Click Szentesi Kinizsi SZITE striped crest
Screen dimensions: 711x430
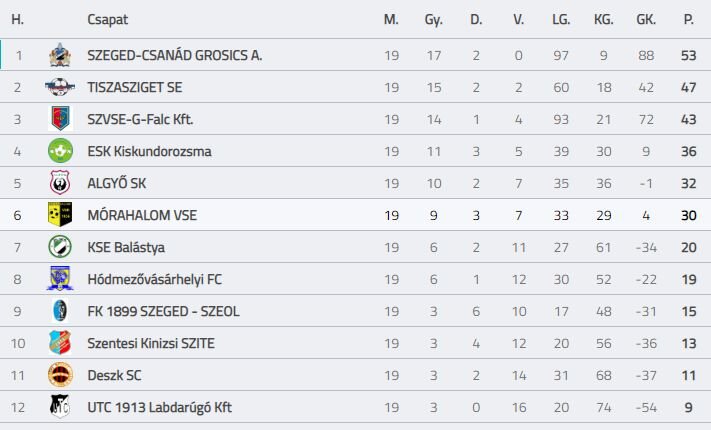(x=60, y=342)
